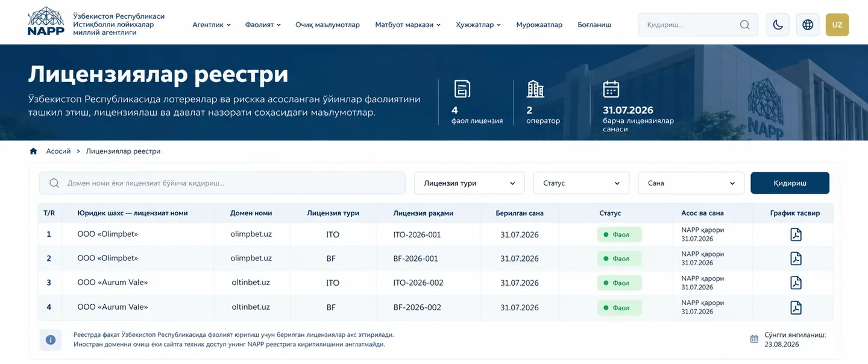Click Фаол status badge for BF-2026-002

[x=620, y=307]
